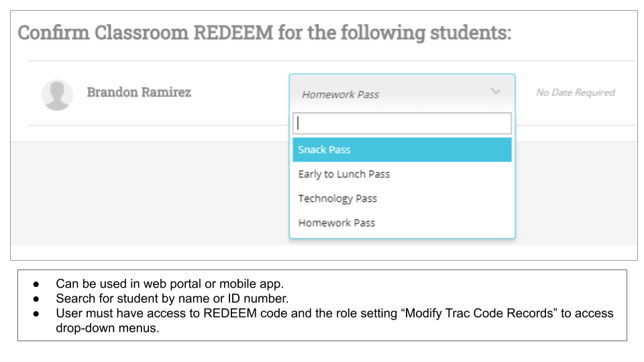
Task: Click the Confirm Classroom REDEEM heading
Action: [264, 33]
